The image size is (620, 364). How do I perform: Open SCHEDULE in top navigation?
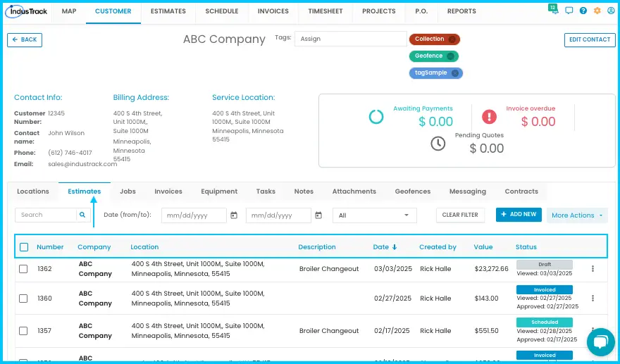[x=222, y=11]
